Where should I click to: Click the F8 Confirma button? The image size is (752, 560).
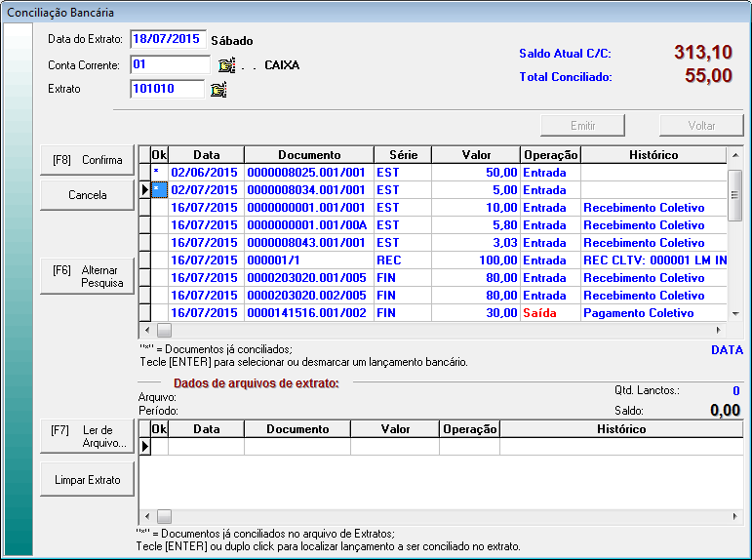(x=87, y=160)
